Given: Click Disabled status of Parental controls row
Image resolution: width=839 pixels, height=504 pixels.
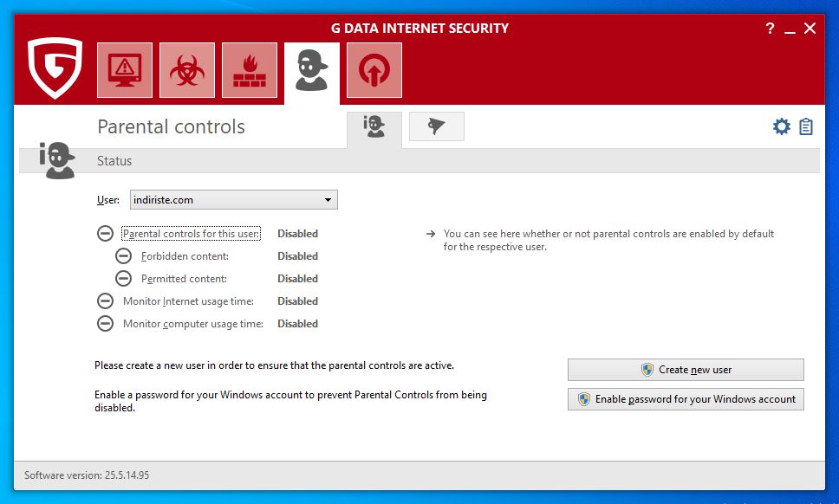Looking at the screenshot, I should (x=297, y=234).
